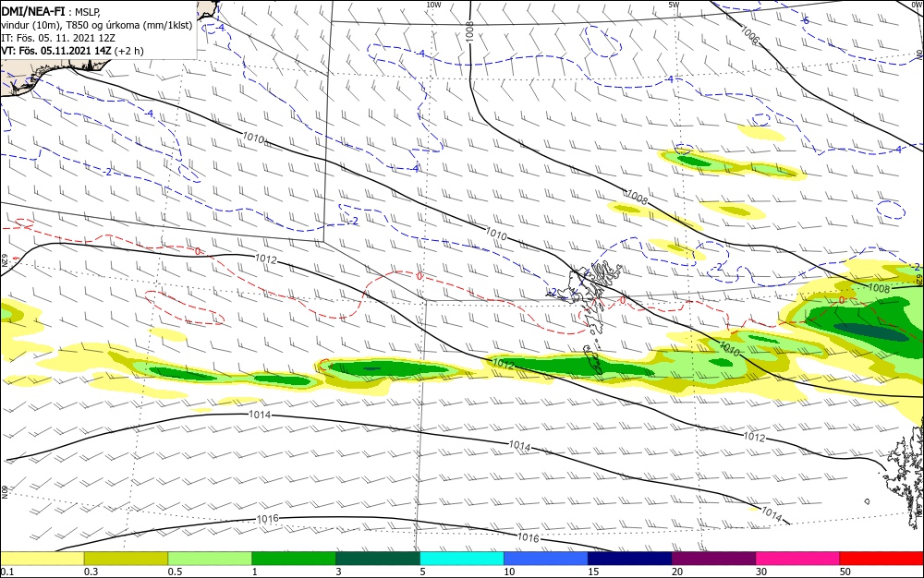
Task: Click the '50' legend value
Action: [x=845, y=572]
